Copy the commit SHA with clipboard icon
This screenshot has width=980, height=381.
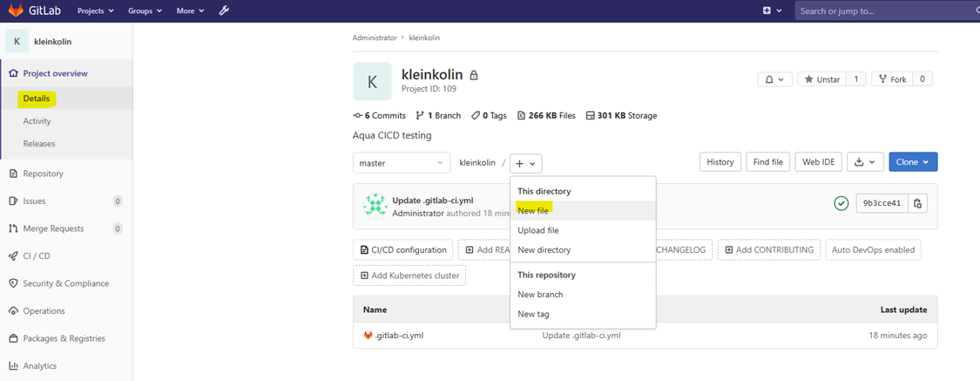[917, 203]
